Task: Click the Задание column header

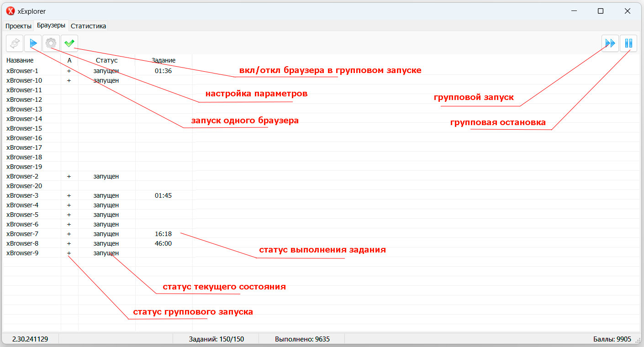Action: [x=164, y=60]
